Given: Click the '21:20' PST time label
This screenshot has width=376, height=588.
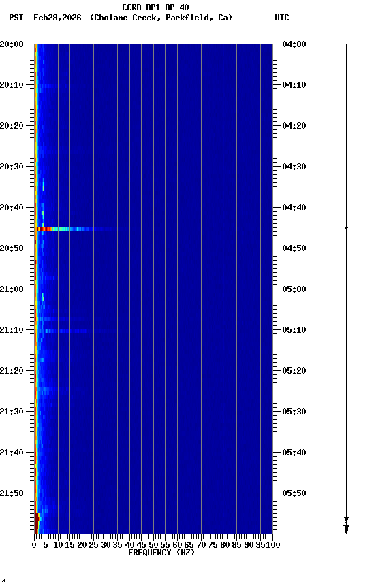Looking at the screenshot, I should pos(12,371).
